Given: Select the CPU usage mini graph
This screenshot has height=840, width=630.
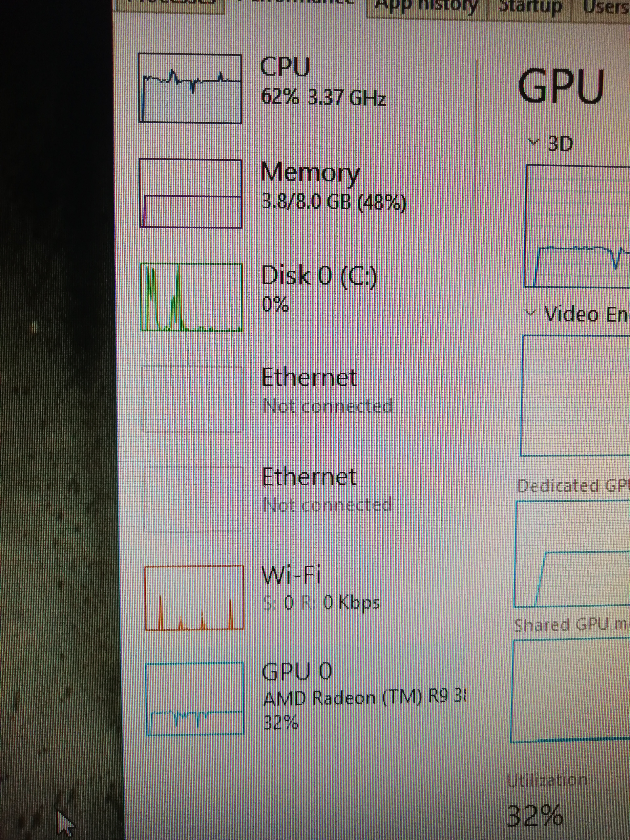Looking at the screenshot, I should (x=190, y=88).
